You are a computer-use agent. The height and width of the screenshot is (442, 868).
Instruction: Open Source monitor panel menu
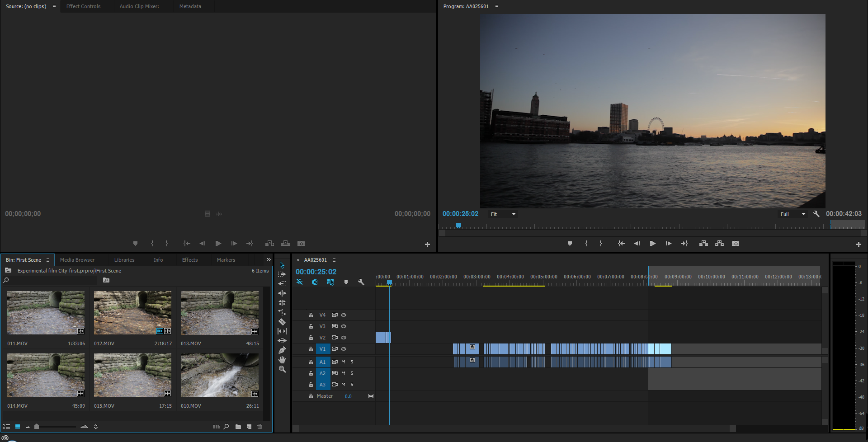coord(54,6)
